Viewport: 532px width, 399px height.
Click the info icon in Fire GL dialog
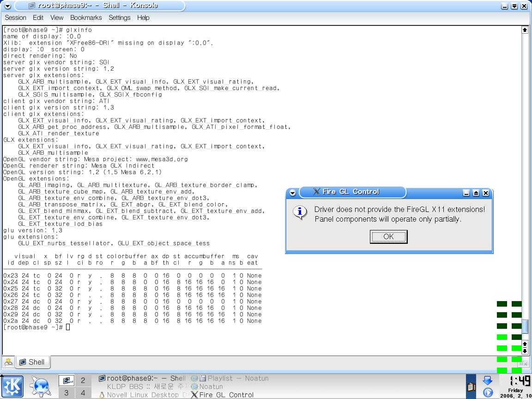pyautogui.click(x=300, y=212)
